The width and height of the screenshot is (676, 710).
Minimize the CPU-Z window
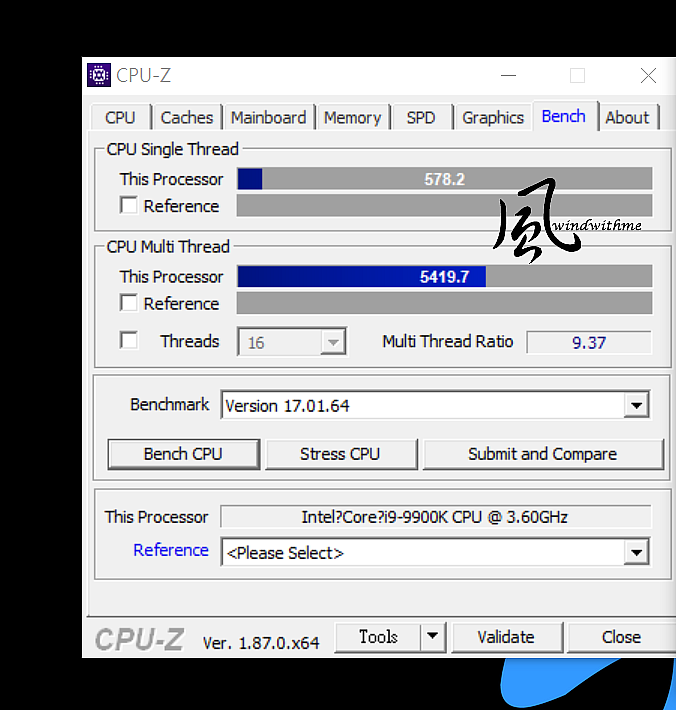click(x=508, y=76)
